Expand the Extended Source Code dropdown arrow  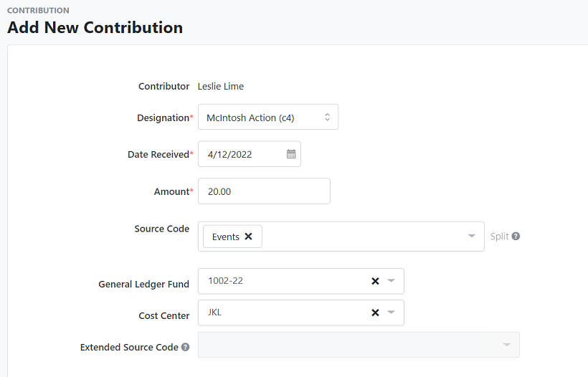(506, 345)
